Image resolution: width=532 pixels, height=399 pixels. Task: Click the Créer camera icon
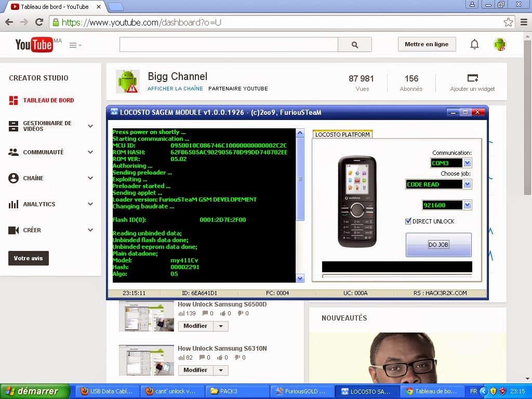[13, 230]
